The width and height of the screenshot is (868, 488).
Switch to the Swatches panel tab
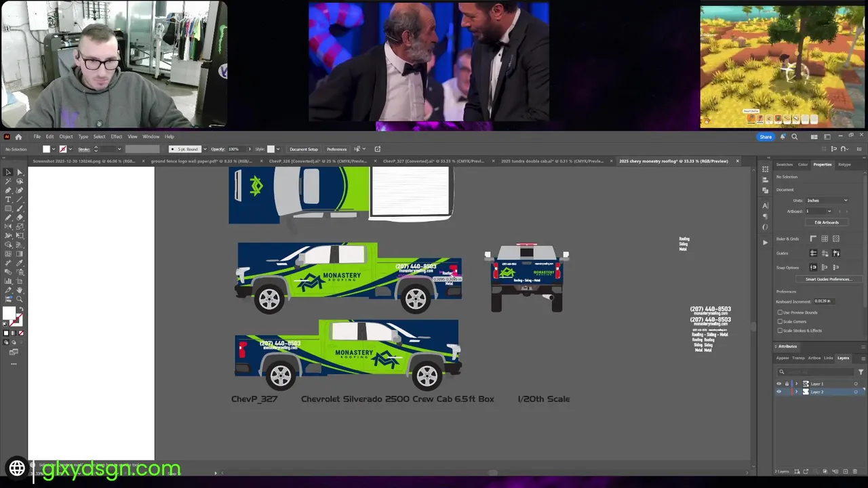[785, 165]
